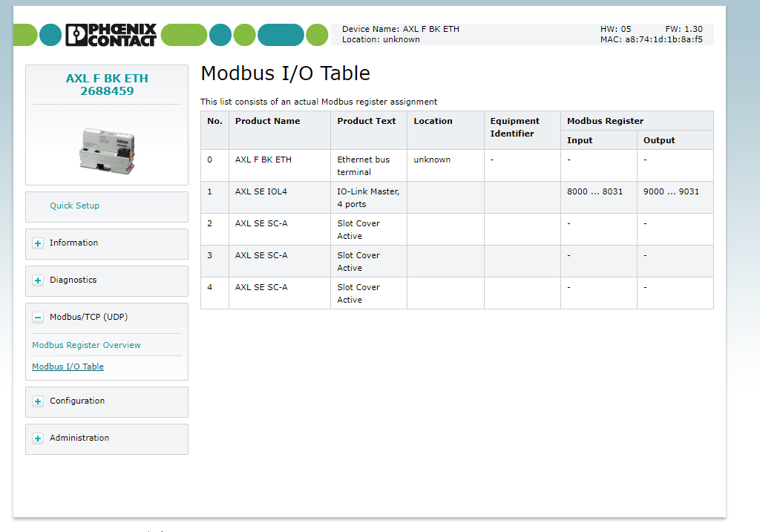Open the Modbus Register Overview link

tap(86, 345)
